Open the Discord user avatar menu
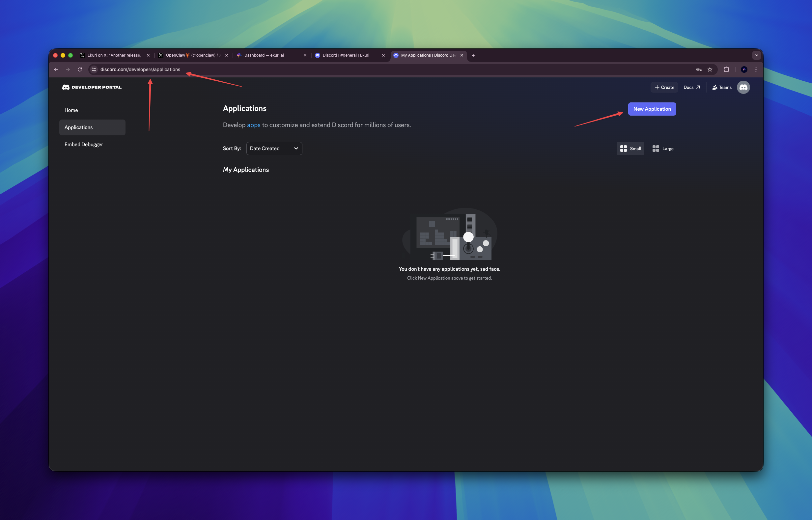The width and height of the screenshot is (812, 520). (x=743, y=87)
